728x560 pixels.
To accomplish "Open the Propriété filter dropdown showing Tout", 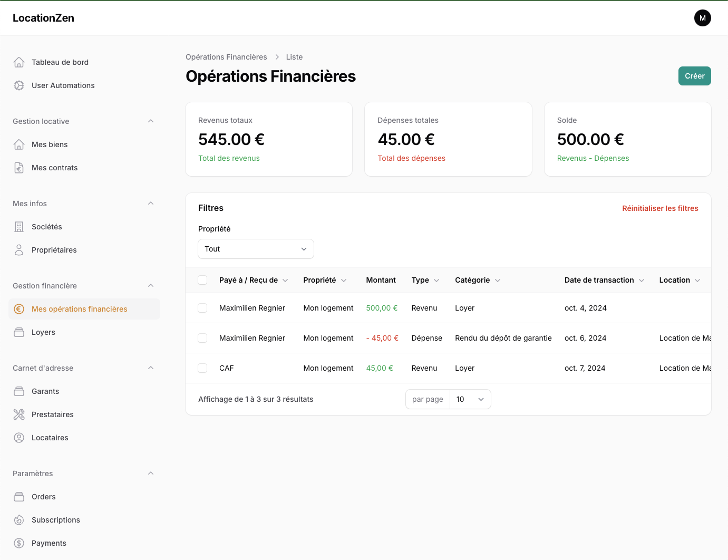I will pos(256,249).
